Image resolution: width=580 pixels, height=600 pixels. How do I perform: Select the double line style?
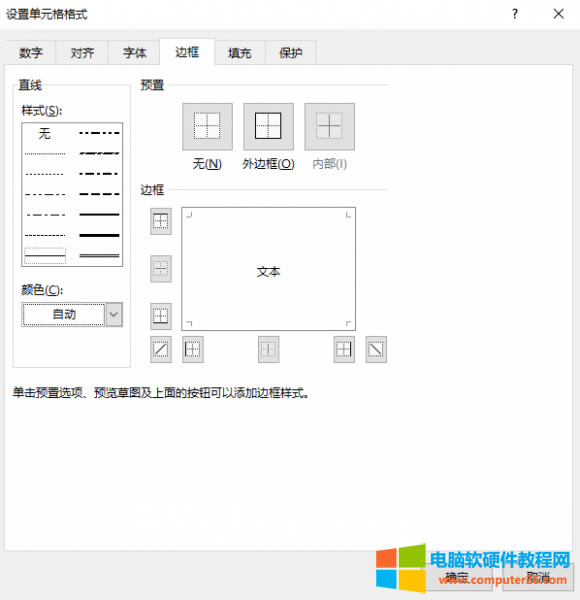99,255
